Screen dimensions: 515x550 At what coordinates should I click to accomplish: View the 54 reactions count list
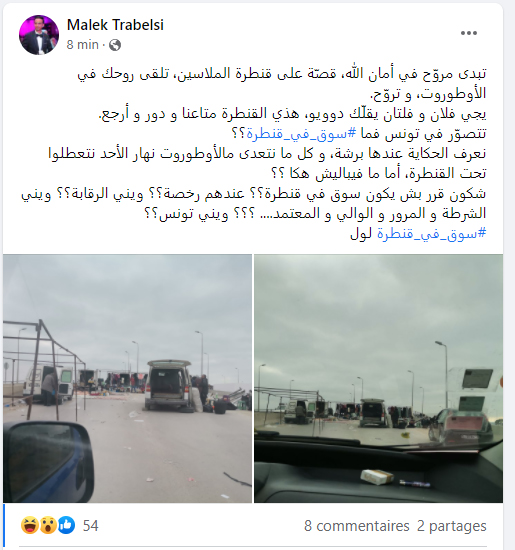point(91,525)
